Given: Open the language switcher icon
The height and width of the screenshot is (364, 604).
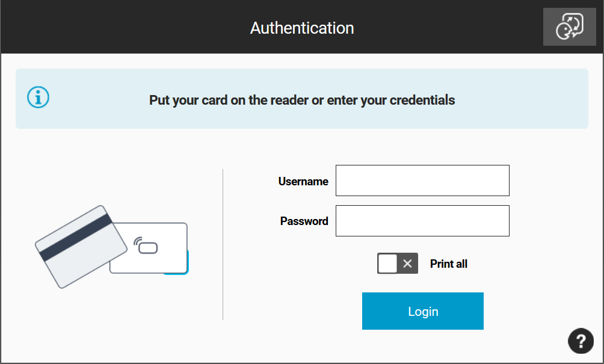Looking at the screenshot, I should 569,26.
